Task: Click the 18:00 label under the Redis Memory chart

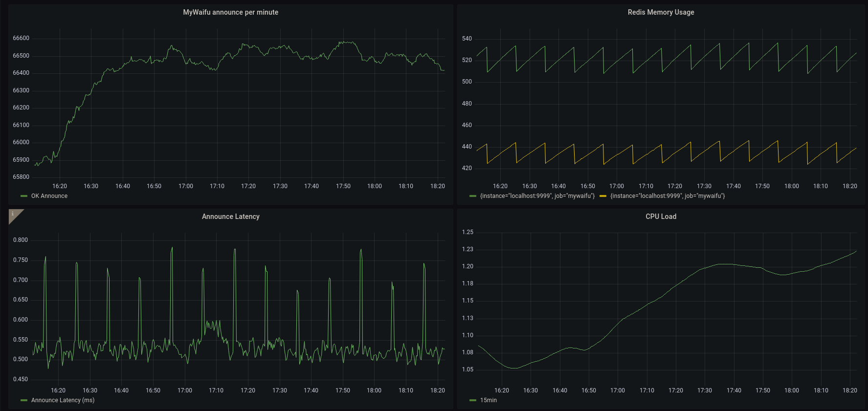Action: click(x=792, y=186)
